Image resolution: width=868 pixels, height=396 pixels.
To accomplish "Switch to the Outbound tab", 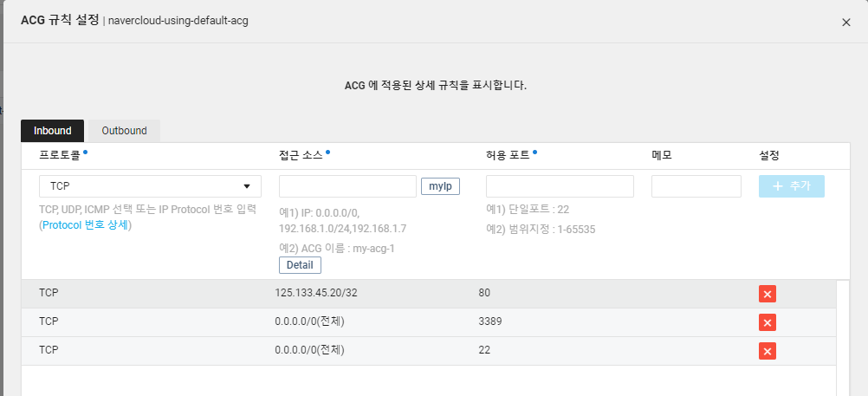I will [124, 131].
